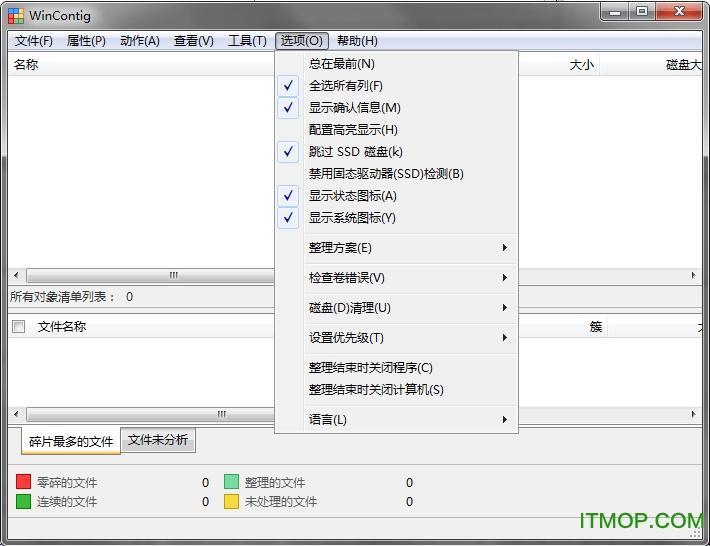
Task: Click lower list scroll-right arrow
Action: [x=693, y=414]
